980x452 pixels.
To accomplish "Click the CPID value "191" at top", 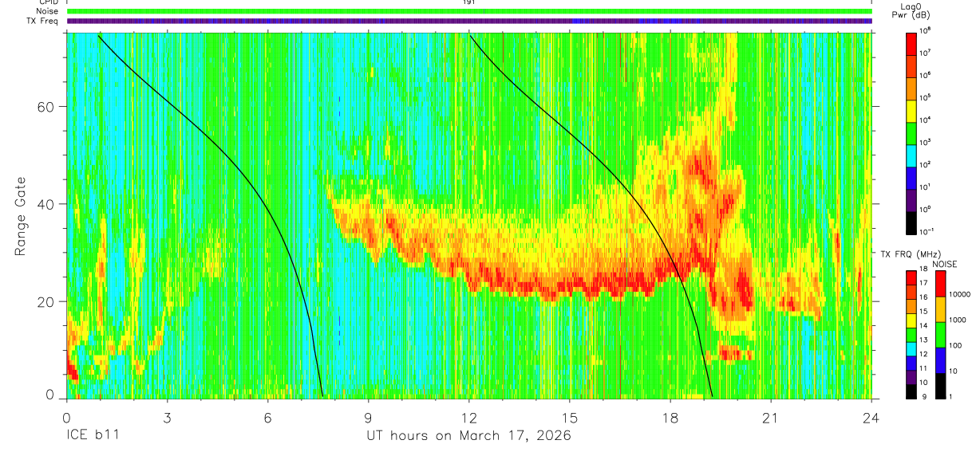I will (x=469, y=2).
